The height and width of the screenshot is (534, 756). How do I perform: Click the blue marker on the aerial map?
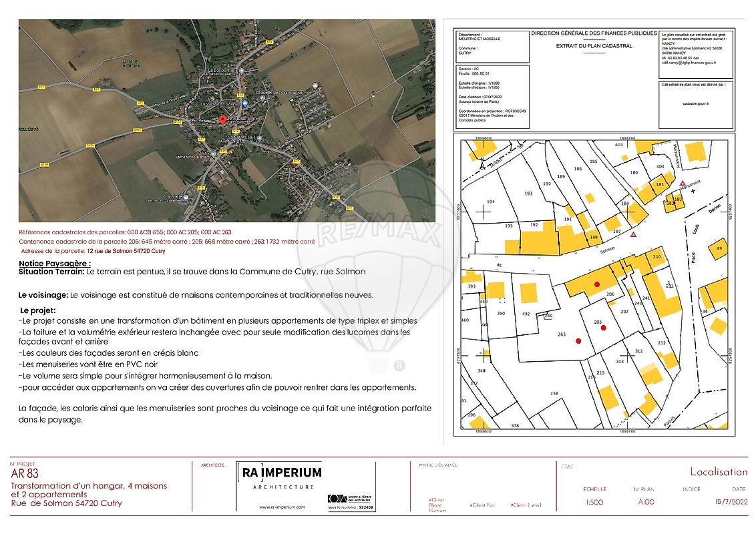(245, 103)
